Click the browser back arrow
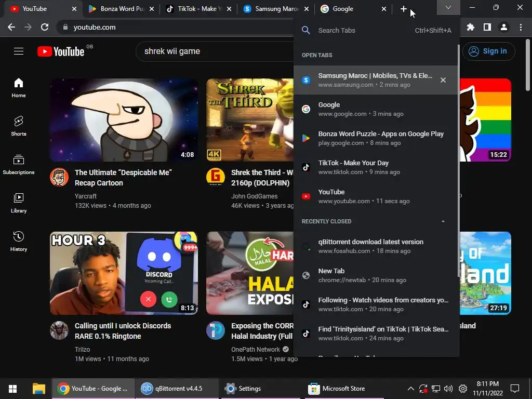 click(x=11, y=27)
